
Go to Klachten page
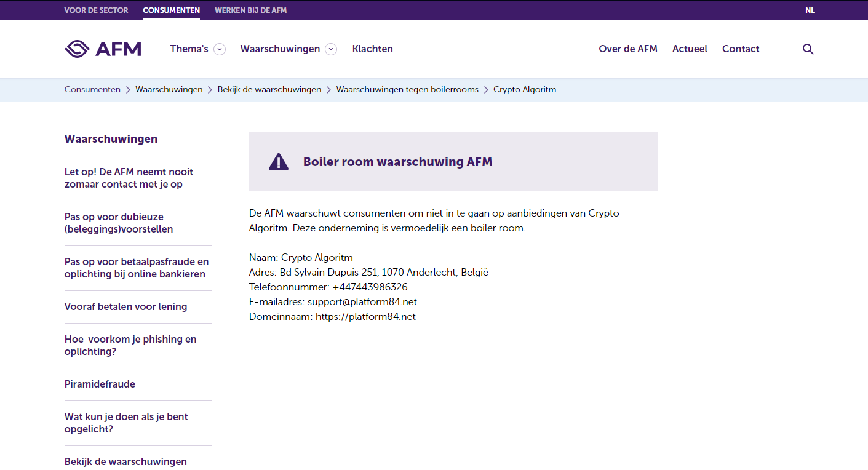[373, 49]
